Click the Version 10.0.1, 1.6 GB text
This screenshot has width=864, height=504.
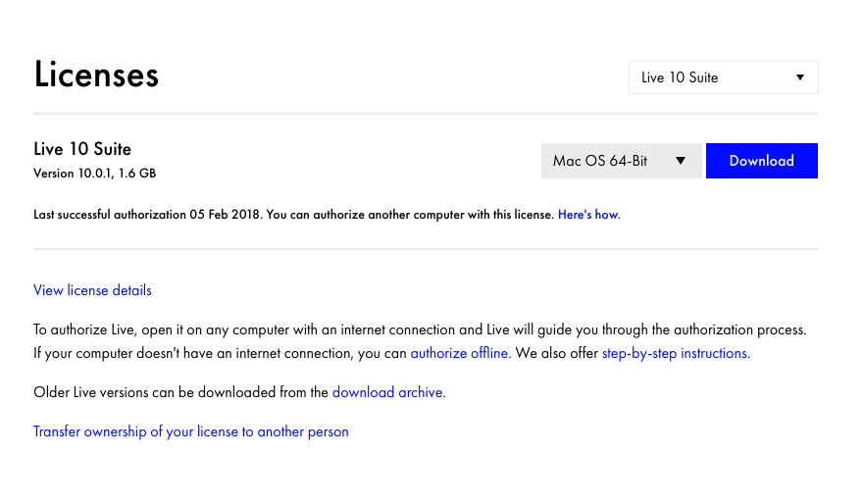[x=95, y=174]
